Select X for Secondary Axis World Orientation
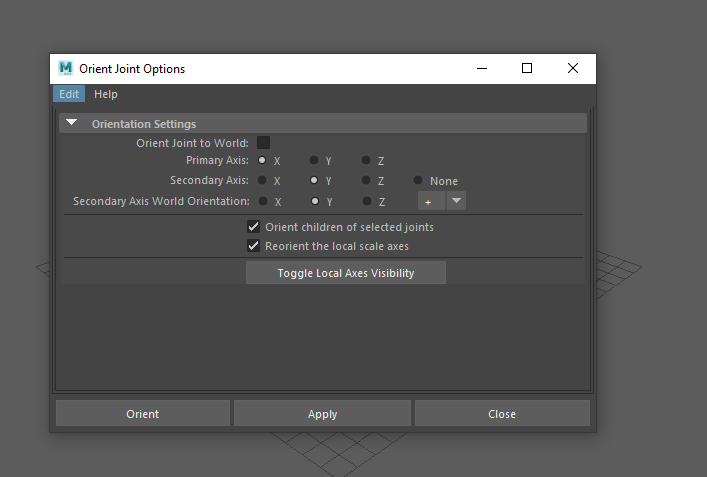The image size is (707, 477). point(263,201)
